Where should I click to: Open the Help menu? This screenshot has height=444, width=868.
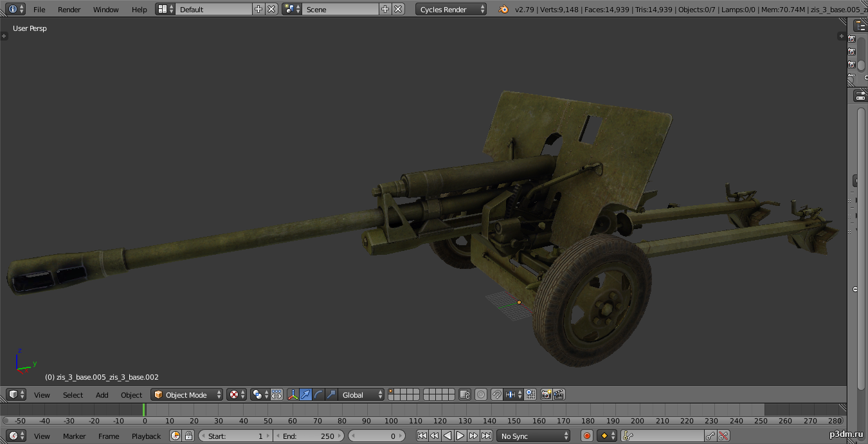tap(139, 10)
